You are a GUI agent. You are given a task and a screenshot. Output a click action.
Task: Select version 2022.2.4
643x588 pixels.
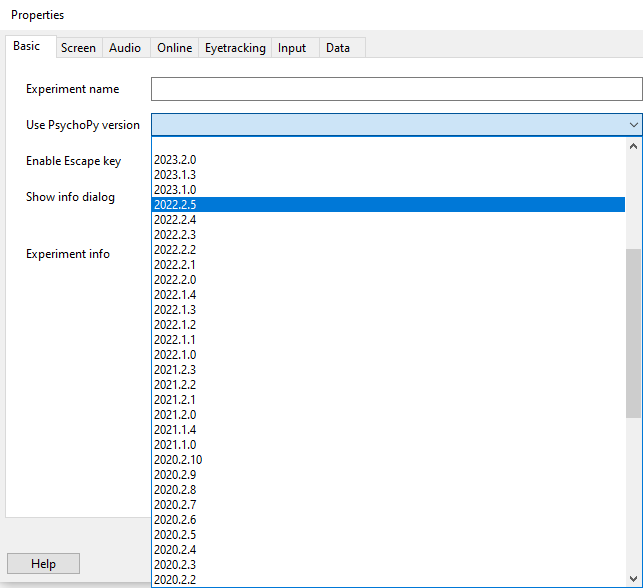388,219
